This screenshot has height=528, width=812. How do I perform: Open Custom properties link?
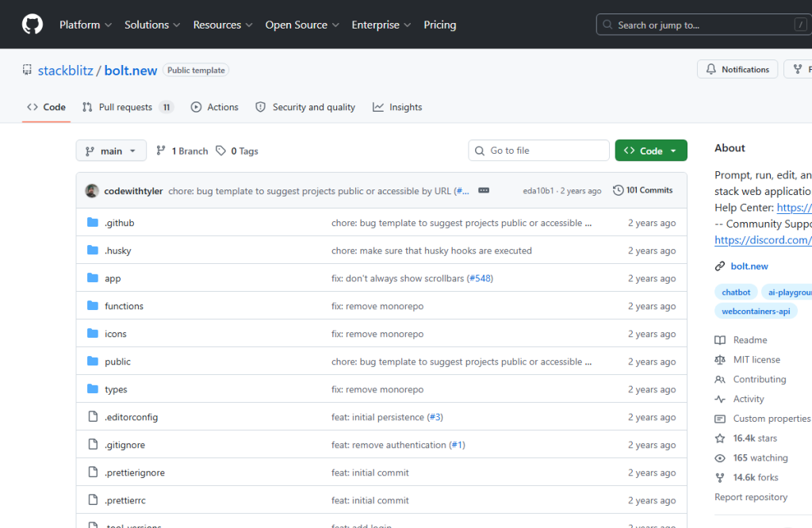coord(772,419)
